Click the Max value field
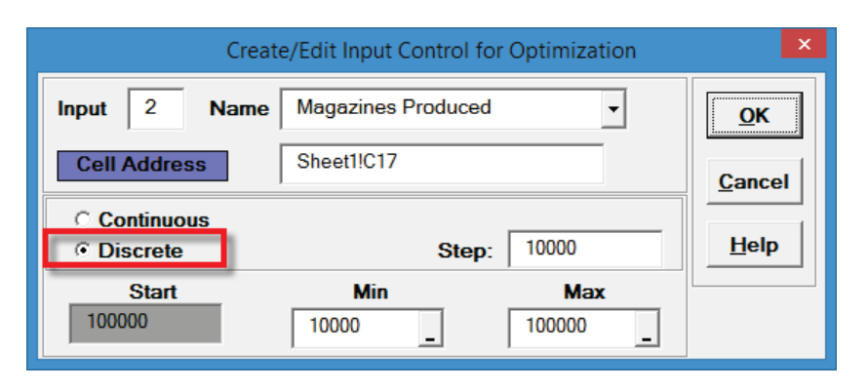Screen dimensions: 868x390 pos(572,328)
